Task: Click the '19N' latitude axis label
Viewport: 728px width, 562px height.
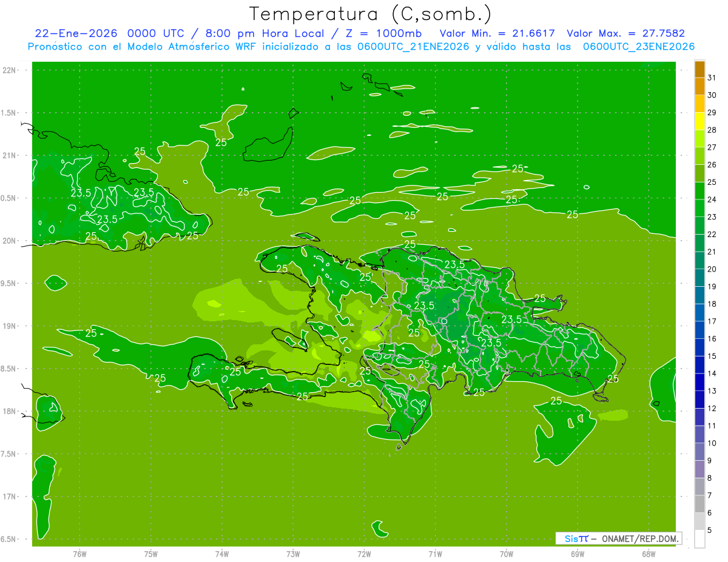Action: coord(10,326)
